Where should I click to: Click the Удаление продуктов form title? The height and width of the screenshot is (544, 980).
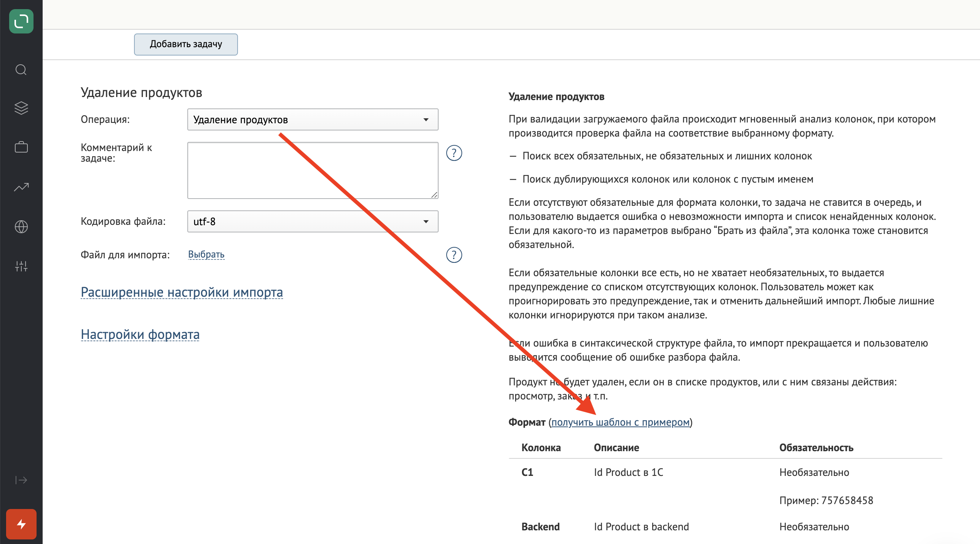click(x=141, y=92)
